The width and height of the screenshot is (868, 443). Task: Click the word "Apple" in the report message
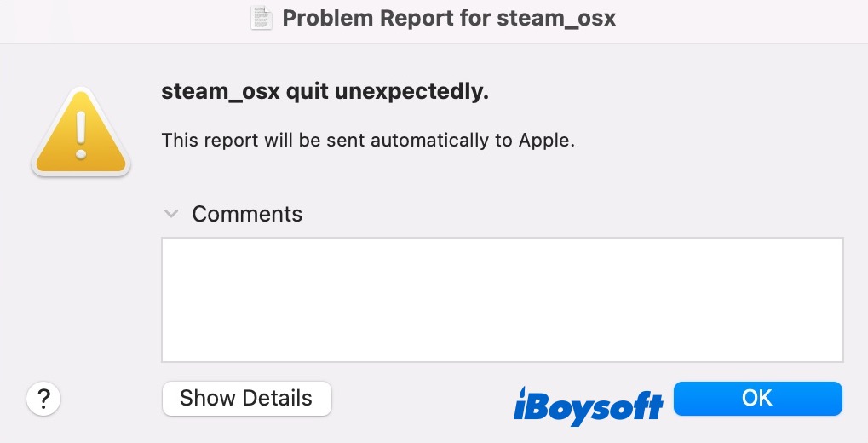546,140
